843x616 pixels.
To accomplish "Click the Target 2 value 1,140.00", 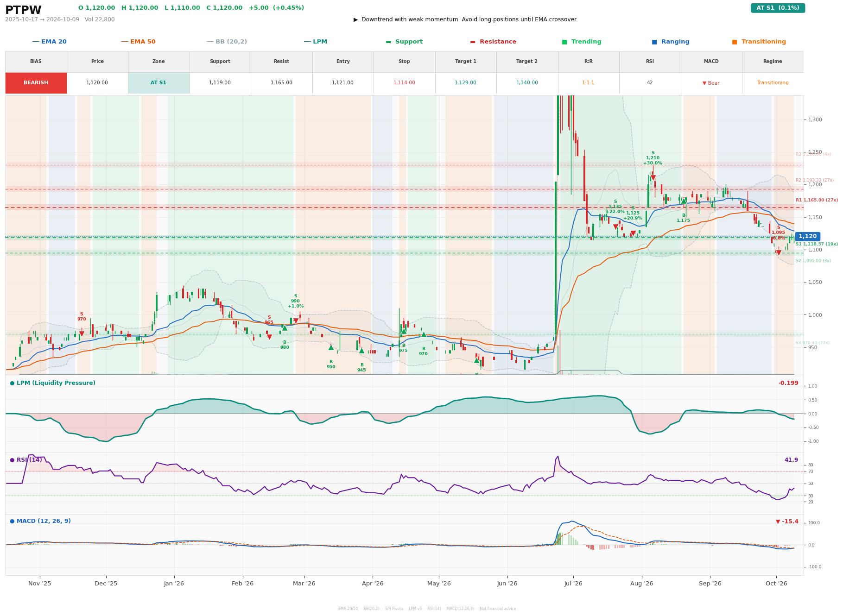I will coord(527,83).
